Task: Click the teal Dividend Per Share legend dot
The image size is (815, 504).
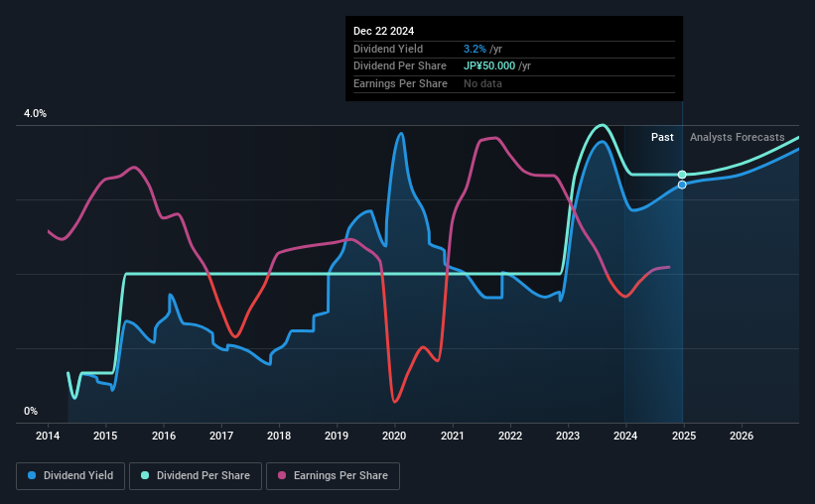Action: (x=145, y=475)
